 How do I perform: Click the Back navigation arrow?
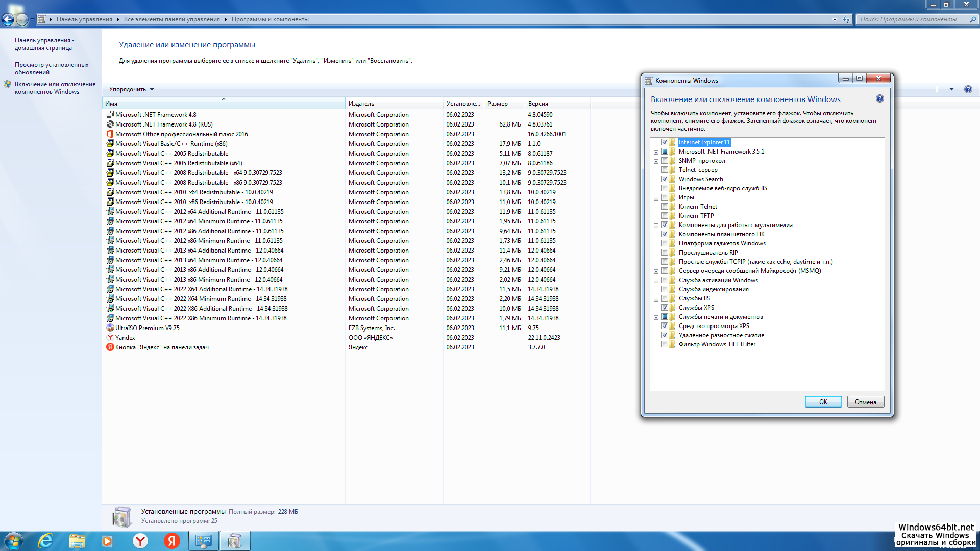[8, 19]
